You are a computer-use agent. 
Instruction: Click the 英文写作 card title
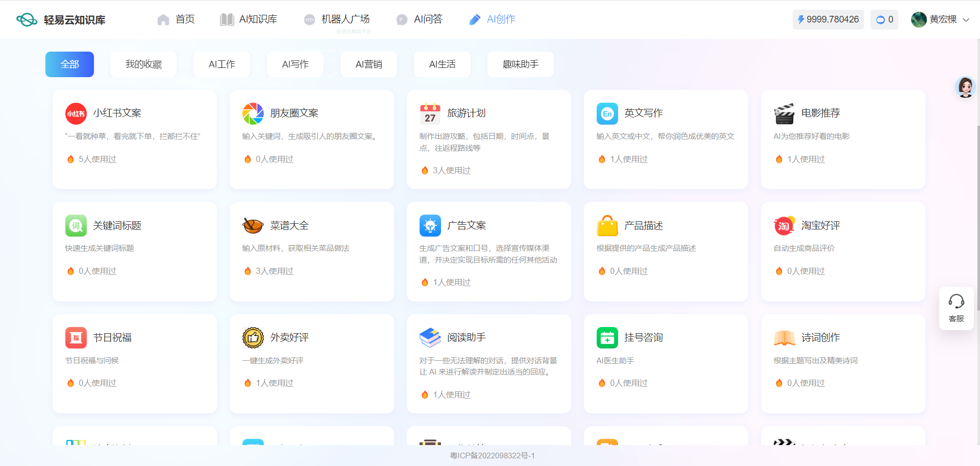point(644,113)
